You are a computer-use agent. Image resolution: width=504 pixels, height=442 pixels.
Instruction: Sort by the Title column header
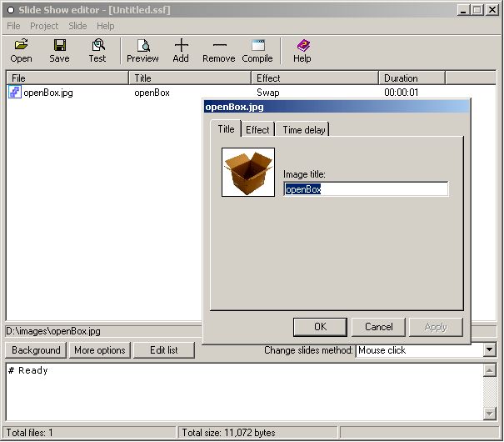[190, 78]
